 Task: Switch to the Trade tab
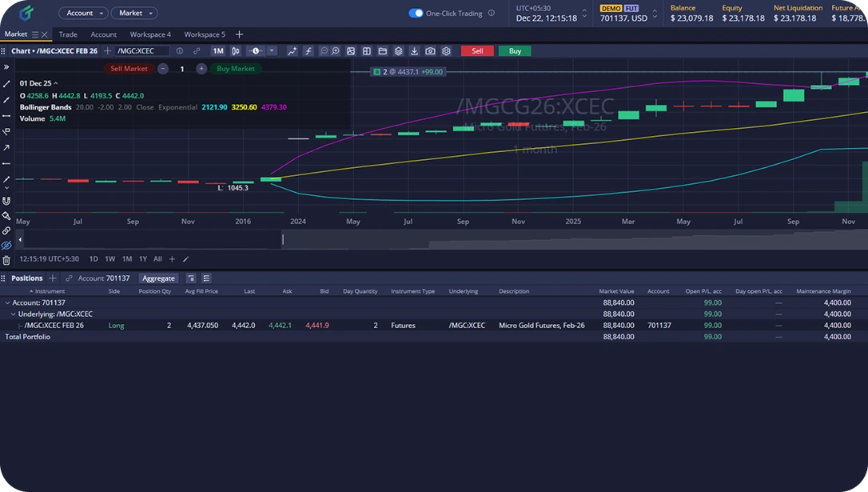(68, 34)
